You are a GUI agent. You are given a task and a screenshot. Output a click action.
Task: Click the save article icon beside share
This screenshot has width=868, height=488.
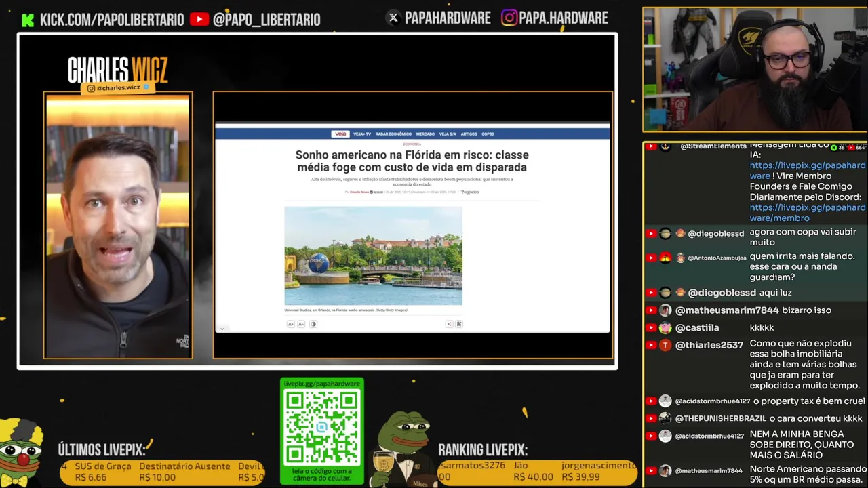click(x=459, y=324)
